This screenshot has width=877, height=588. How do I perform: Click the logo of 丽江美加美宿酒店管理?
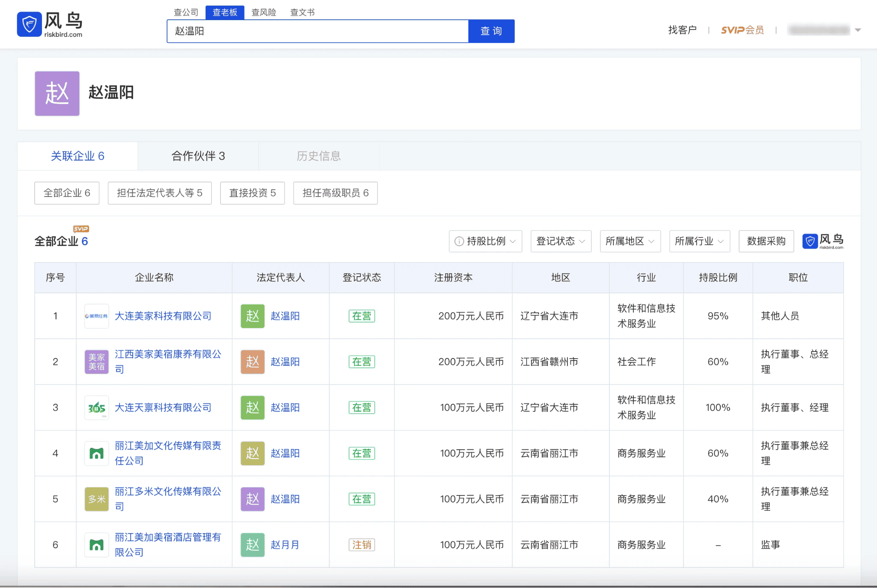point(96,545)
